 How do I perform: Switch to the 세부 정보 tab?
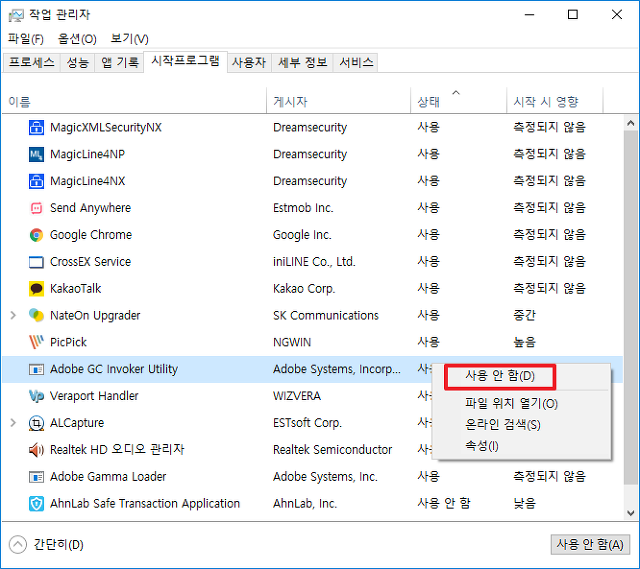coord(302,62)
